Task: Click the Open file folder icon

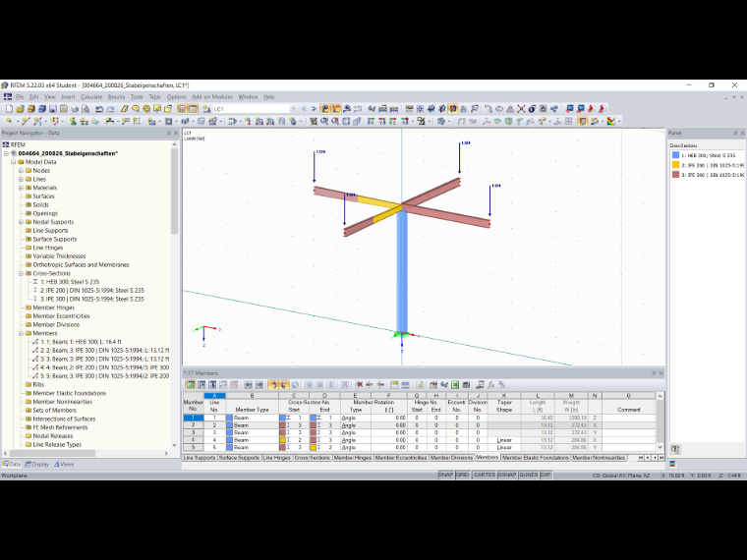Action: (20, 109)
